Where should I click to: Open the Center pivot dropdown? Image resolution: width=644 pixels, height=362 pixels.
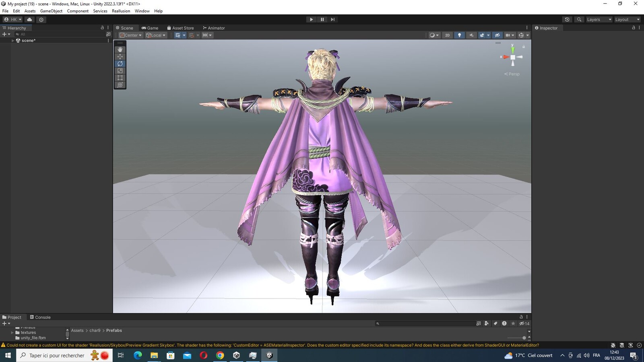coord(130,35)
